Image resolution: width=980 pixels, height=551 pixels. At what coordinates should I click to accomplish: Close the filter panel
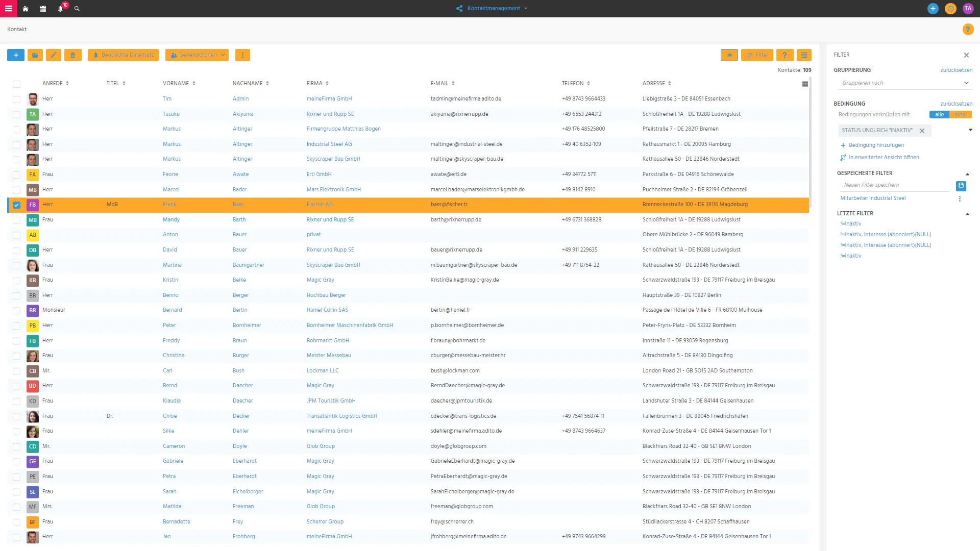click(966, 55)
